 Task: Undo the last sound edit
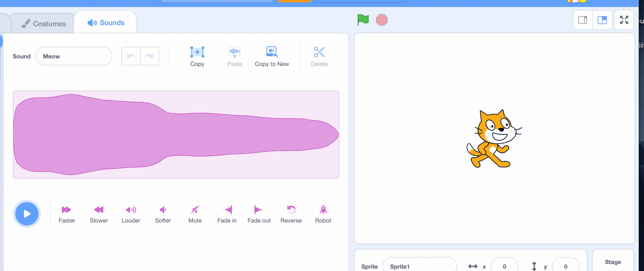tap(131, 56)
